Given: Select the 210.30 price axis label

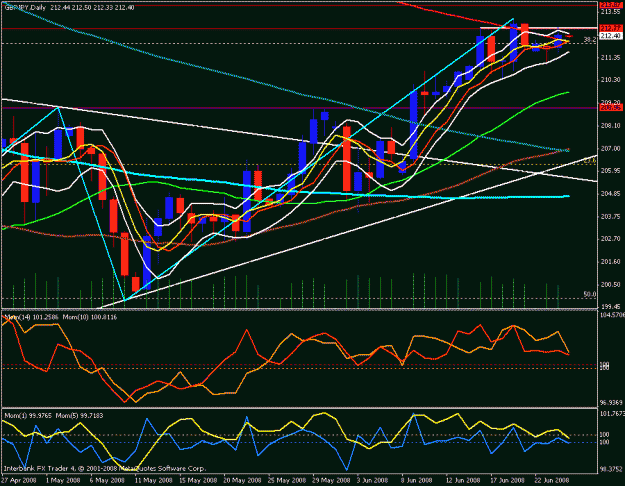Looking at the screenshot, I should click(x=611, y=80).
